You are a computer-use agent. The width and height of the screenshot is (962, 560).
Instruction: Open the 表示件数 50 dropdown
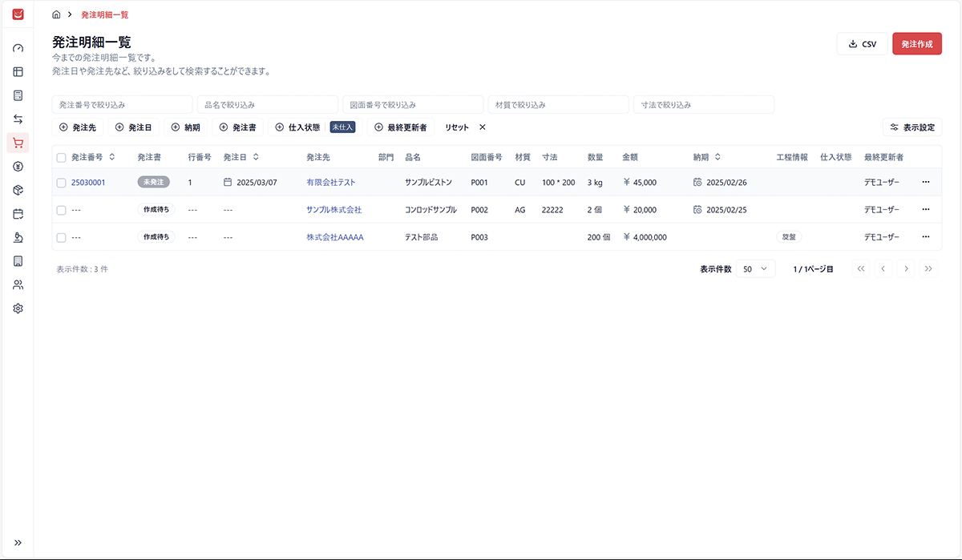click(x=755, y=269)
